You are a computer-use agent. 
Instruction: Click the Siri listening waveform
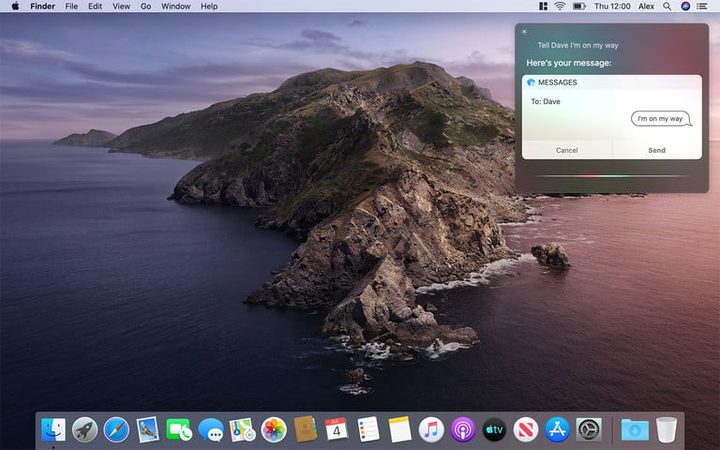(612, 176)
